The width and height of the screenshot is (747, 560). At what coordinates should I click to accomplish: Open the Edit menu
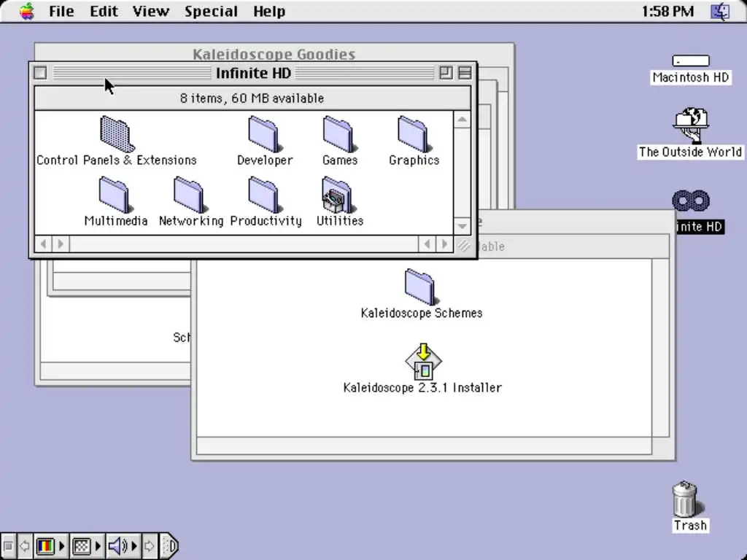[x=104, y=11]
